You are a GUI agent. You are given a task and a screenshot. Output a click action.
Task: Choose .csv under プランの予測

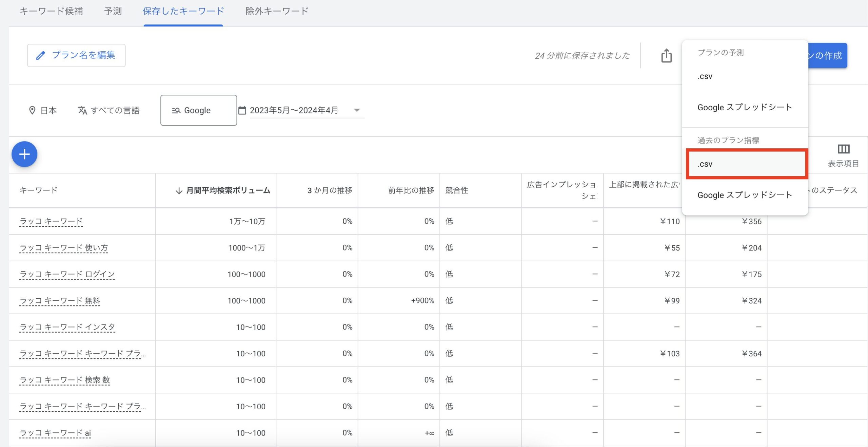(745, 76)
